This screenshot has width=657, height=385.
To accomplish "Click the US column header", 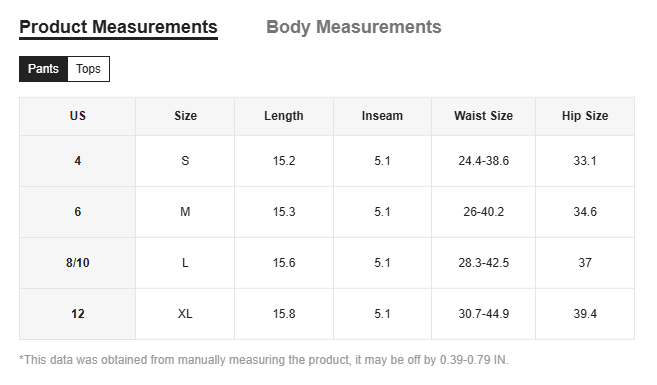I will pos(78,116).
